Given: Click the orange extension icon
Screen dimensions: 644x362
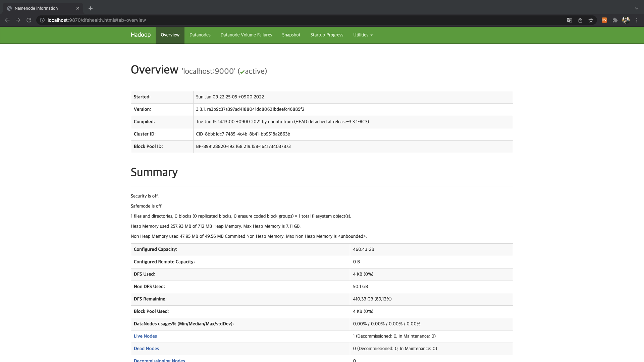Looking at the screenshot, I should pyautogui.click(x=604, y=20).
